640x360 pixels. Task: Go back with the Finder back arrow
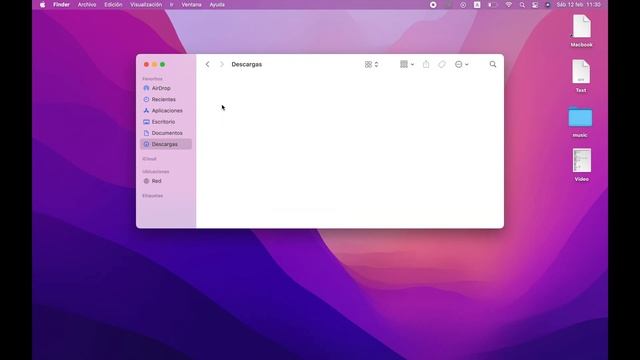(x=207, y=64)
